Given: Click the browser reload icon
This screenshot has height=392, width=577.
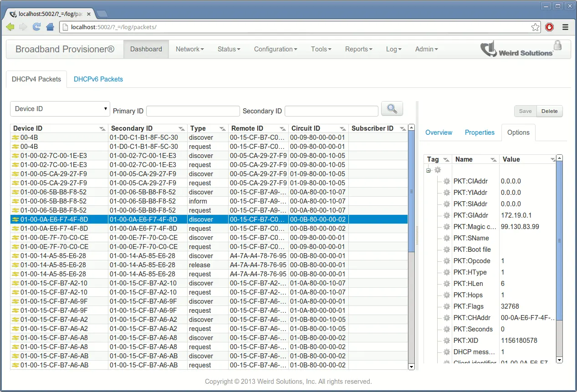Looking at the screenshot, I should (x=36, y=27).
